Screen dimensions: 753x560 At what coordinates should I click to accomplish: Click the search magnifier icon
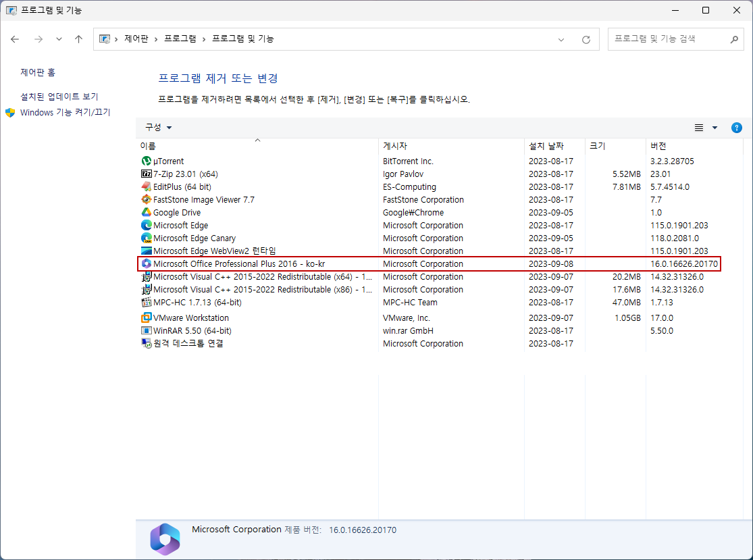[x=734, y=39]
